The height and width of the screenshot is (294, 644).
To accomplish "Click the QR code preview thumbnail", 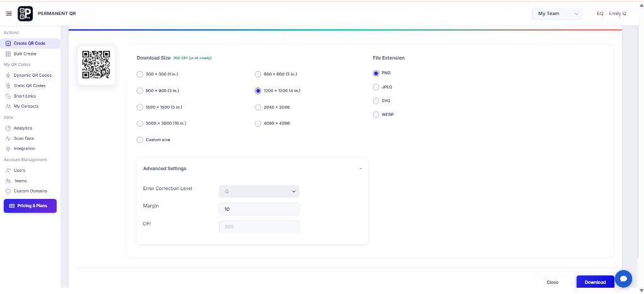I will pos(96,65).
